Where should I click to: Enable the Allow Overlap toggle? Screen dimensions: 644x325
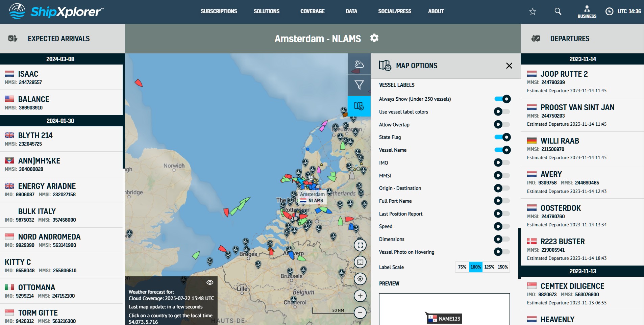click(x=502, y=124)
